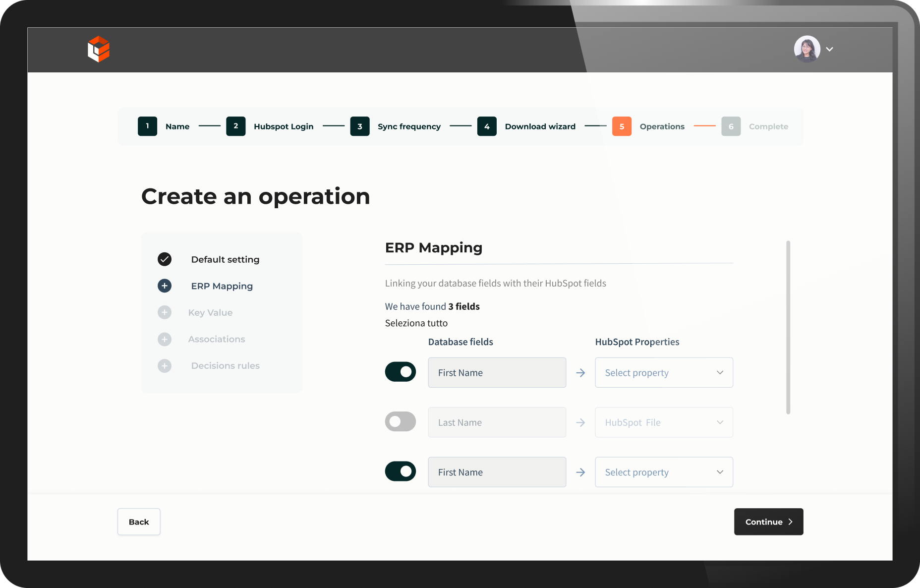Click the Continue button
The image size is (920, 588).
point(768,522)
